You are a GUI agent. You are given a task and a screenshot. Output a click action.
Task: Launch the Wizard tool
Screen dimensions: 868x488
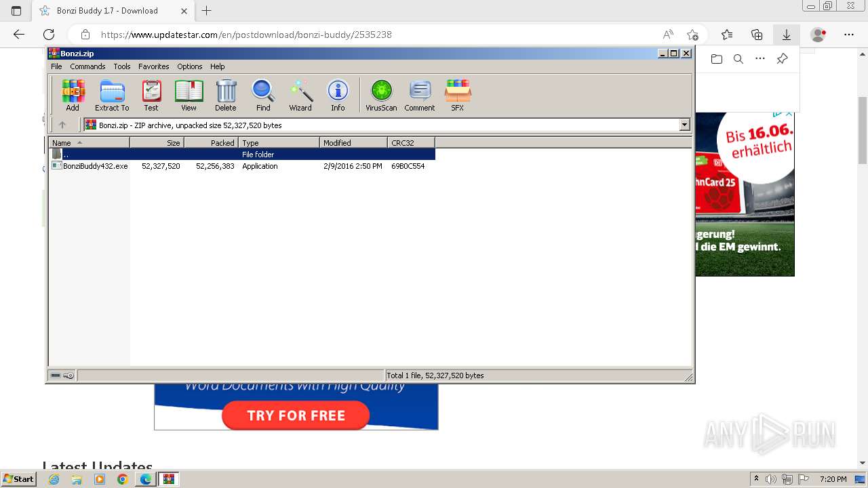click(300, 95)
